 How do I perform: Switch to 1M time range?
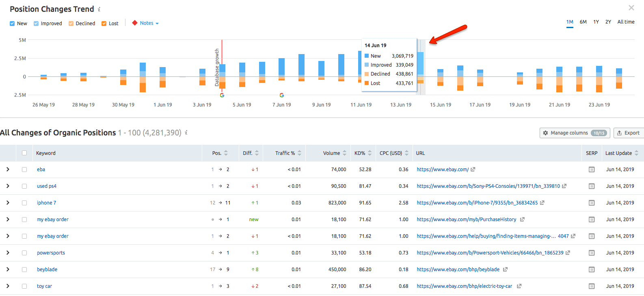(570, 22)
